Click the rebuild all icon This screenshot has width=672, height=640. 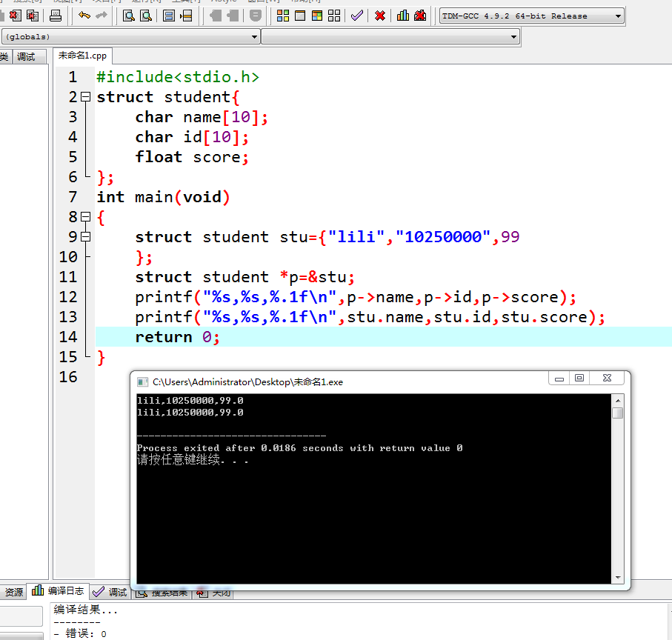point(334,16)
